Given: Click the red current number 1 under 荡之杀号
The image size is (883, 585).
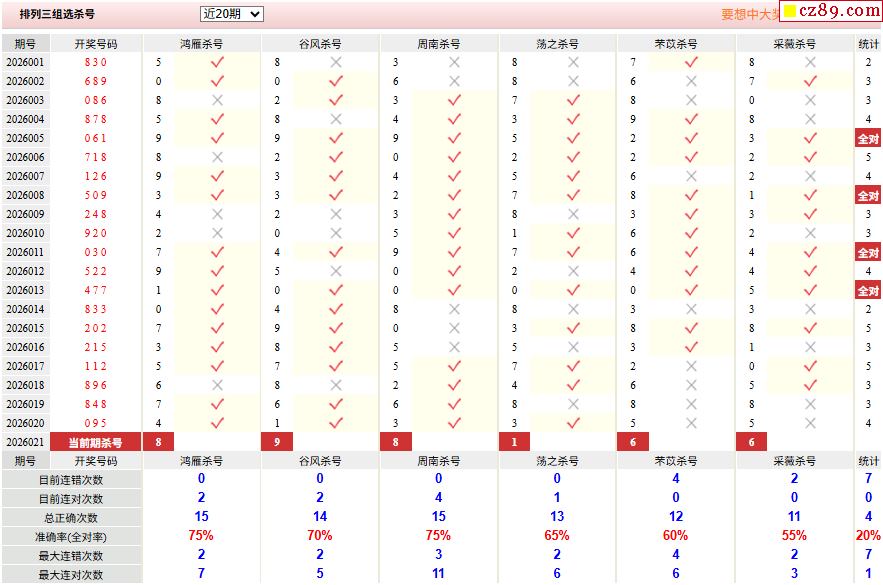Looking at the screenshot, I should coord(514,442).
